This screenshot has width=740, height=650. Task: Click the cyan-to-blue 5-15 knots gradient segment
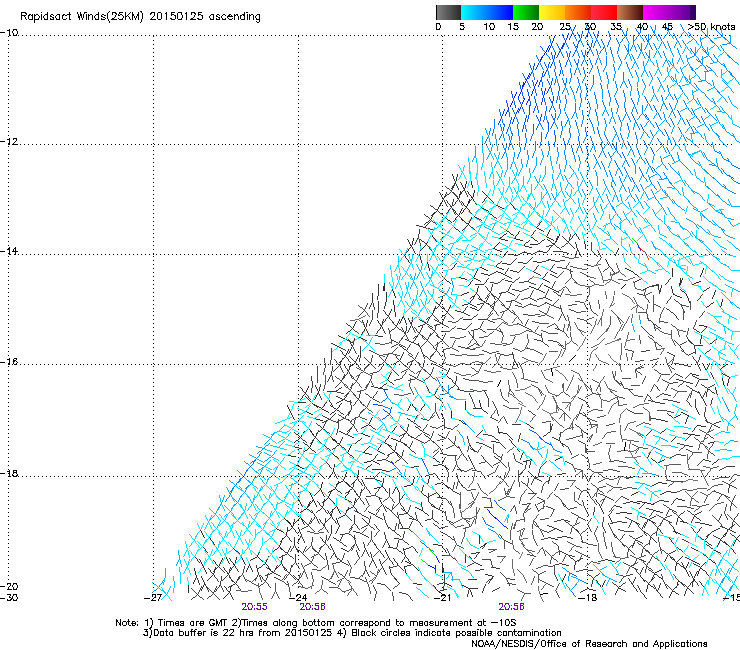coord(487,12)
